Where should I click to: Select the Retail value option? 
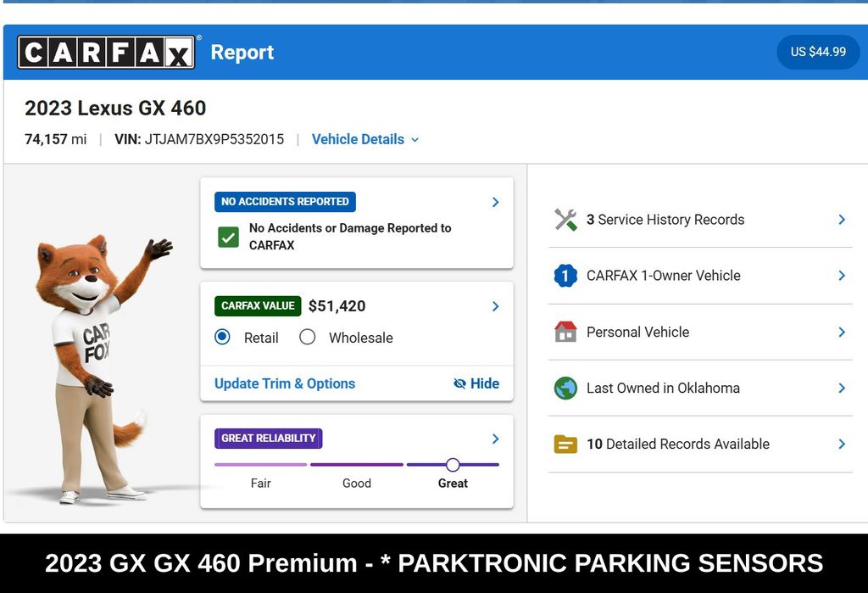pyautogui.click(x=223, y=337)
